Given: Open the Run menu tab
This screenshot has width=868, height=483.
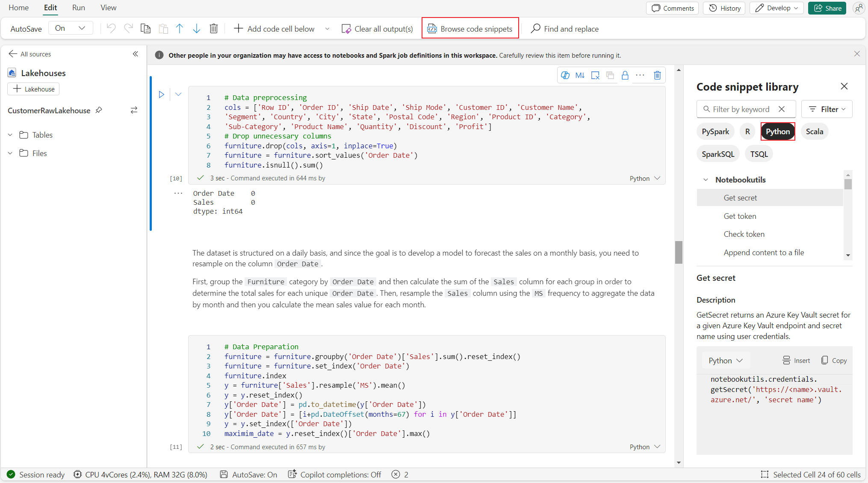Looking at the screenshot, I should click(x=79, y=8).
